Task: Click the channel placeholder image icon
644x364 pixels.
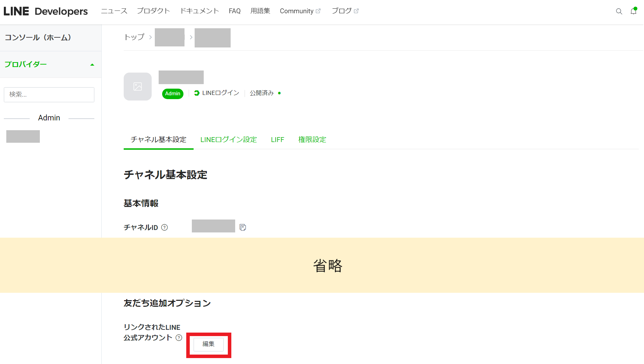Action: coord(138,87)
